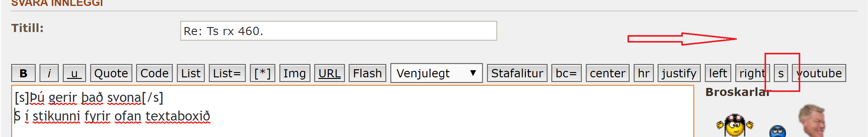Insert list item with [*] button
This screenshot has height=137, width=868.
pos(263,73)
